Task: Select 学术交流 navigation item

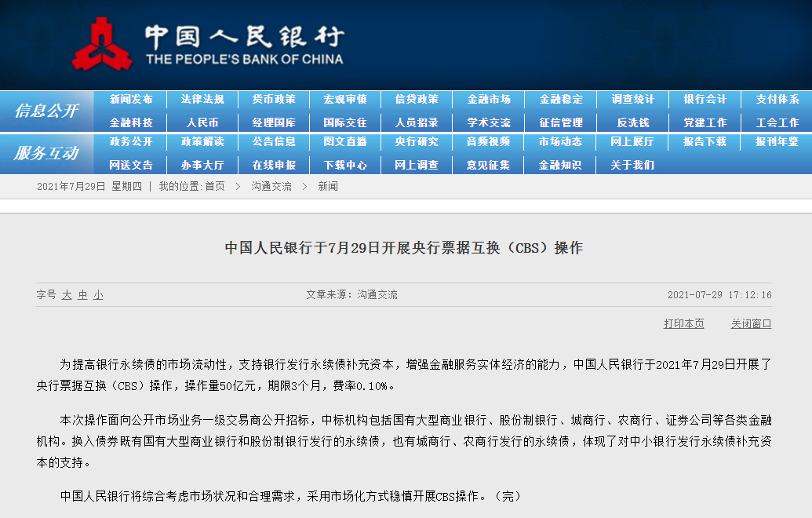Action: 489,122
